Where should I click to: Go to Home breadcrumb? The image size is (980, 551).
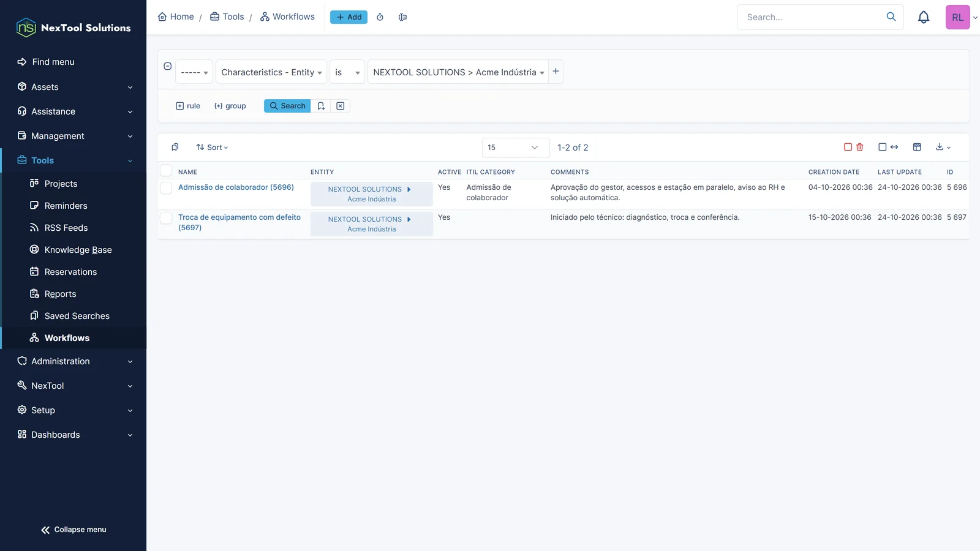[176, 17]
